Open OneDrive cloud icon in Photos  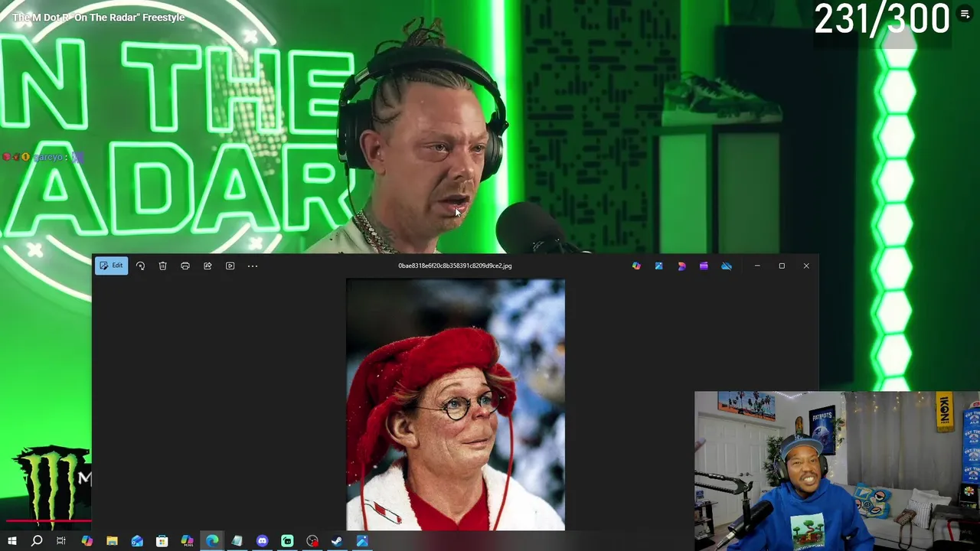[727, 266]
